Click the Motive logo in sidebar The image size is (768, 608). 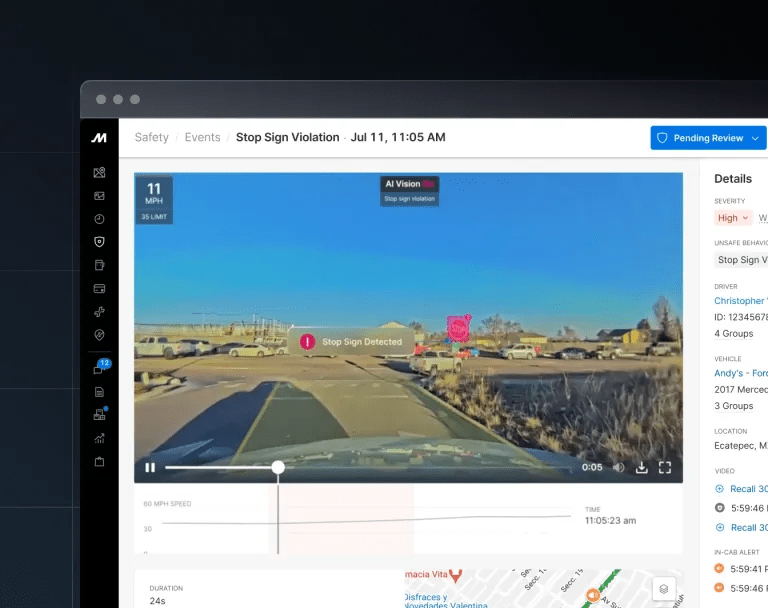(99, 137)
